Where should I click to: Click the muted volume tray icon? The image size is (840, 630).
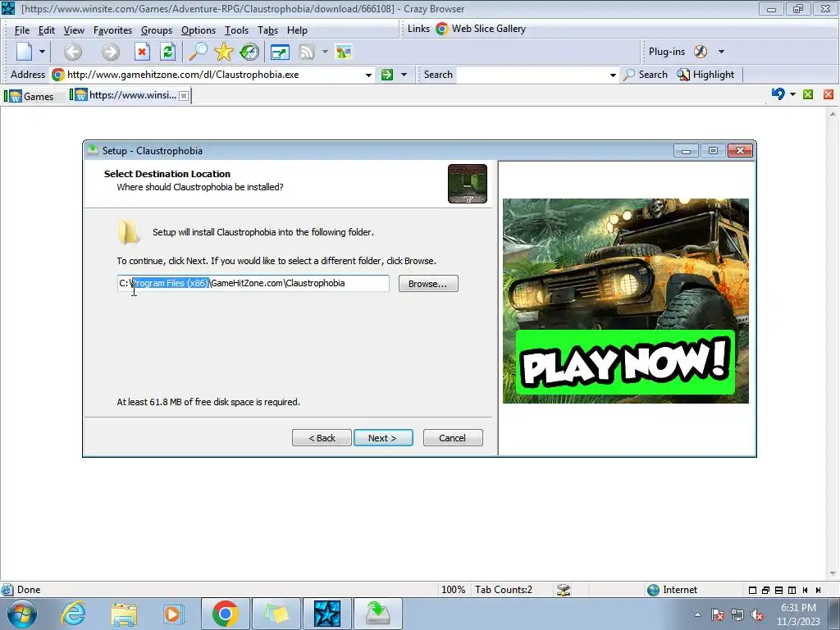[x=757, y=615]
